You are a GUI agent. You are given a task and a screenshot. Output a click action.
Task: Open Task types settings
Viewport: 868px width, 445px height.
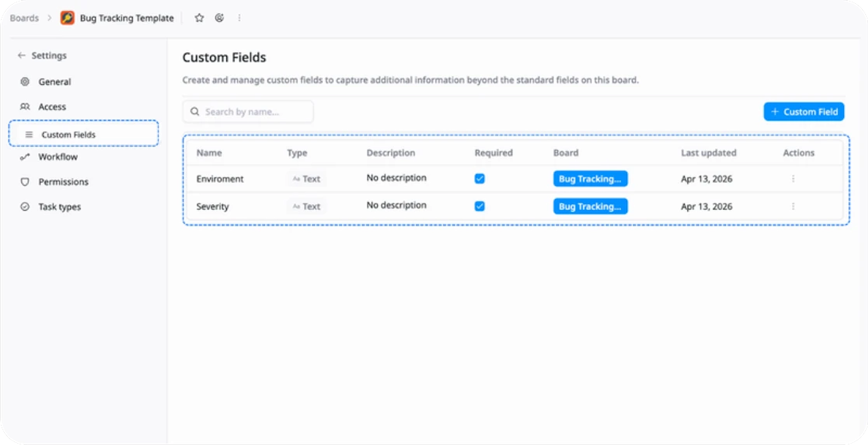[59, 207]
